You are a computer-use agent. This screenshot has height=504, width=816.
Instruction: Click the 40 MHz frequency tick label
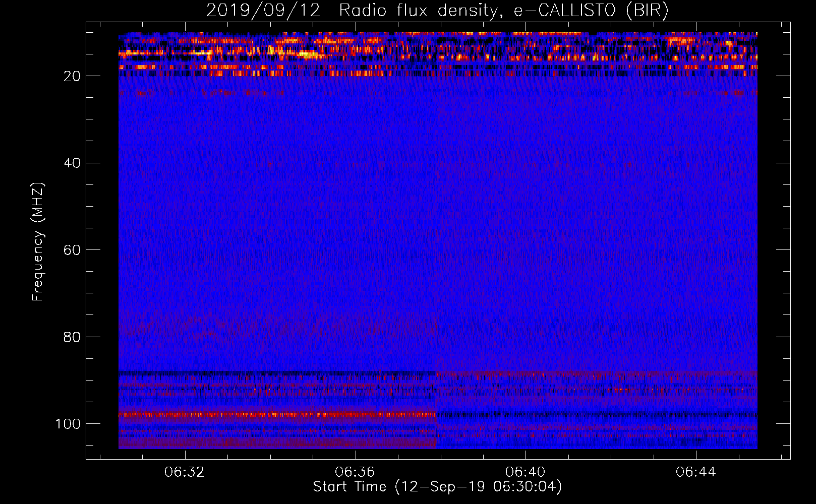(72, 163)
